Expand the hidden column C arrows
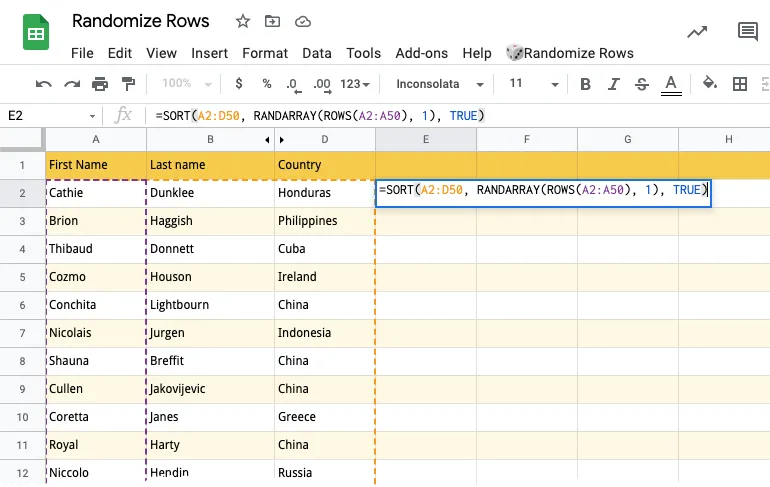This screenshot has width=770, height=487. point(281,140)
